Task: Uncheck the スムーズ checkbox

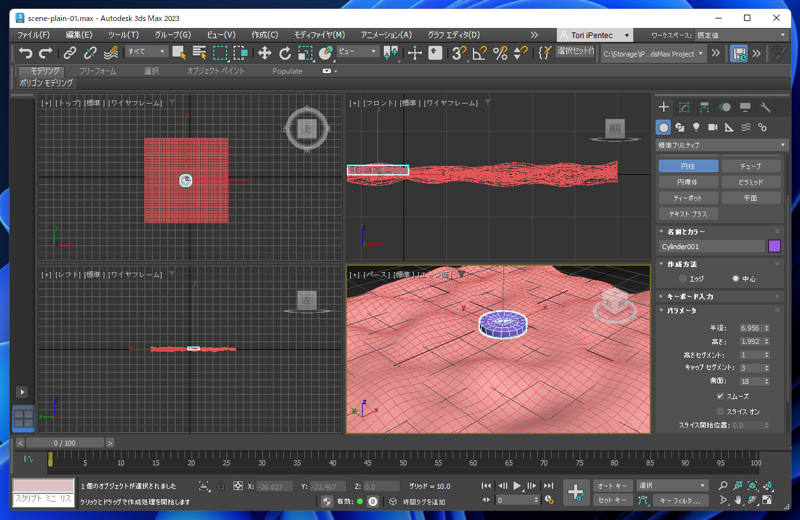Action: pos(720,396)
